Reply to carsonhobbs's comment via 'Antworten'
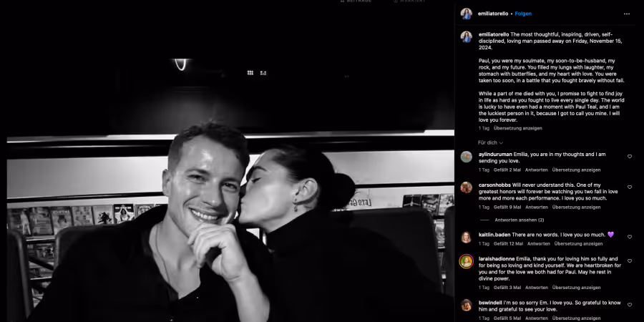Screen dimensions: 644x322 537,208
